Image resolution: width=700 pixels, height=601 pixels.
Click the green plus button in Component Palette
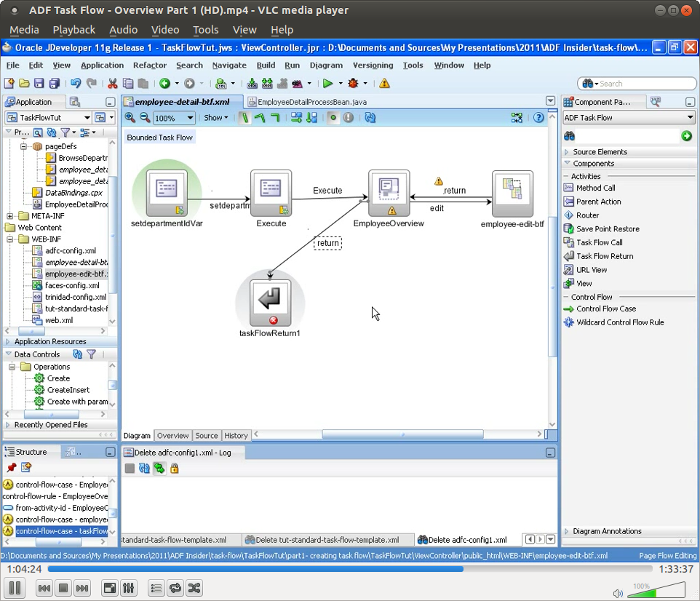688,135
